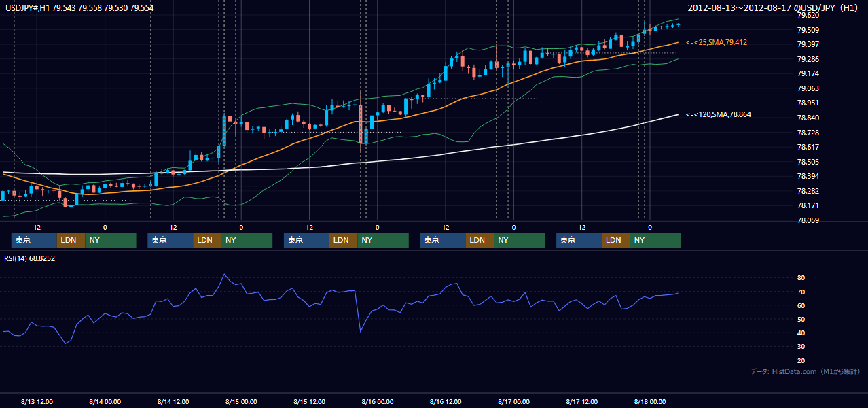
Task: Click RSI scale value 20
Action: point(801,360)
